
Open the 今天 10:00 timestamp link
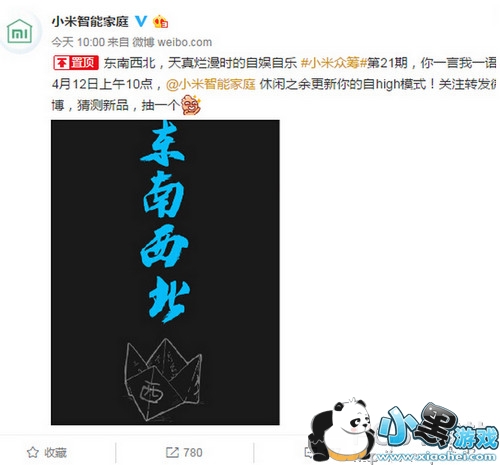pos(78,42)
